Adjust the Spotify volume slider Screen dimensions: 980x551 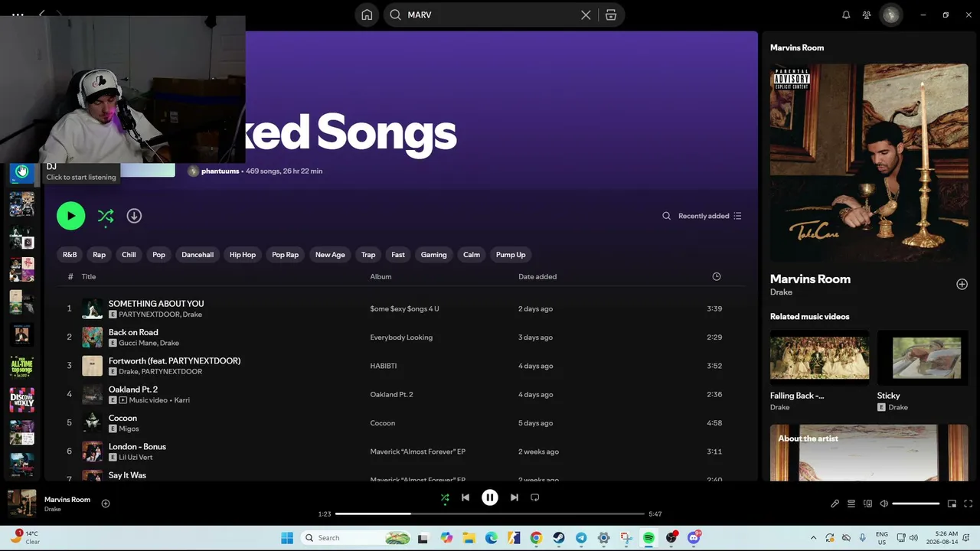tap(916, 504)
